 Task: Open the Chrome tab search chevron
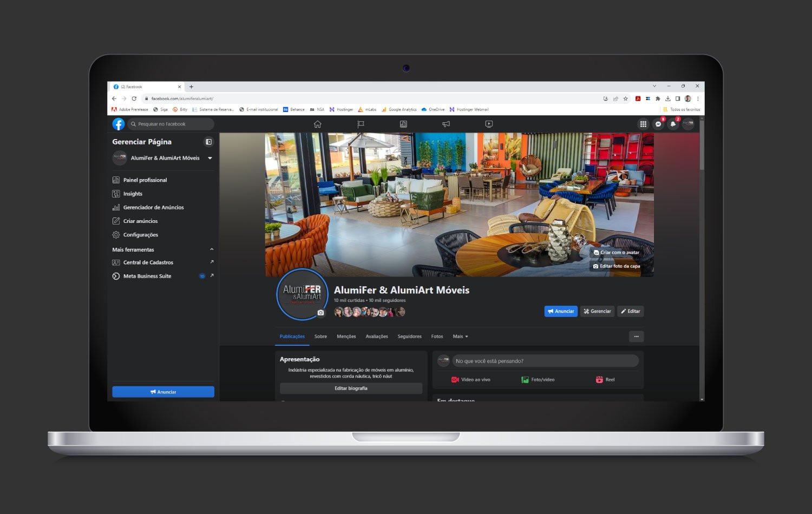pyautogui.click(x=654, y=86)
